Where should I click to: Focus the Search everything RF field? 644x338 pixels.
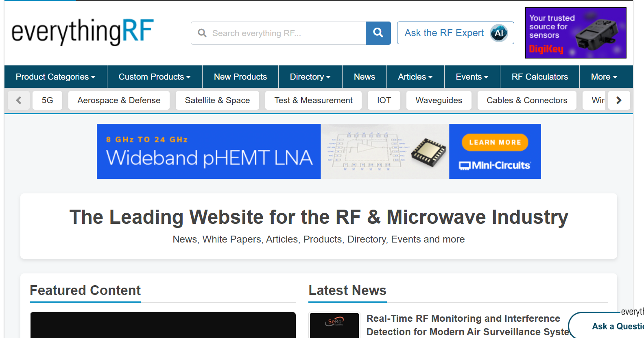click(278, 33)
